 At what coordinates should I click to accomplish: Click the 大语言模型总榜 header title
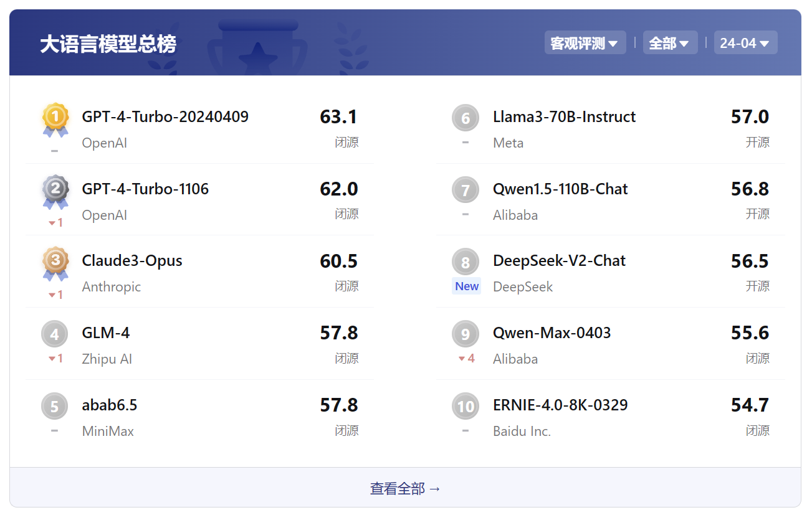108,44
